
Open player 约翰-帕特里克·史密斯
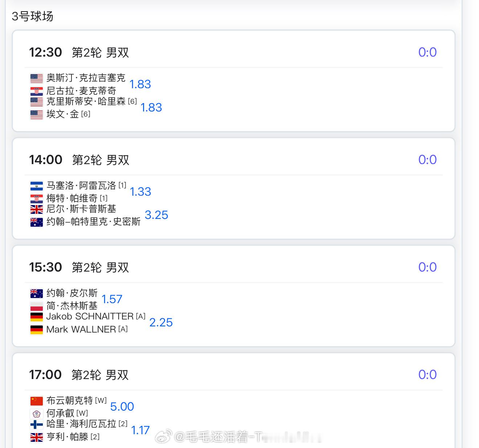[93, 221]
